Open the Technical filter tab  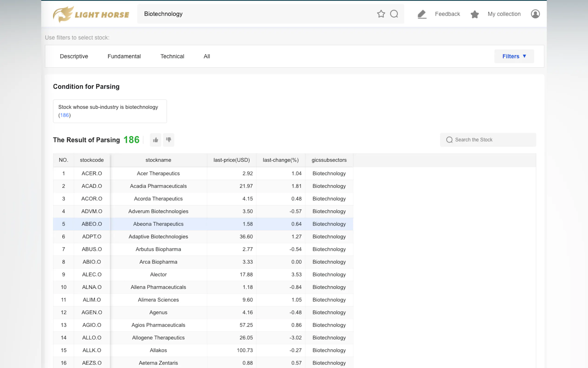[172, 56]
